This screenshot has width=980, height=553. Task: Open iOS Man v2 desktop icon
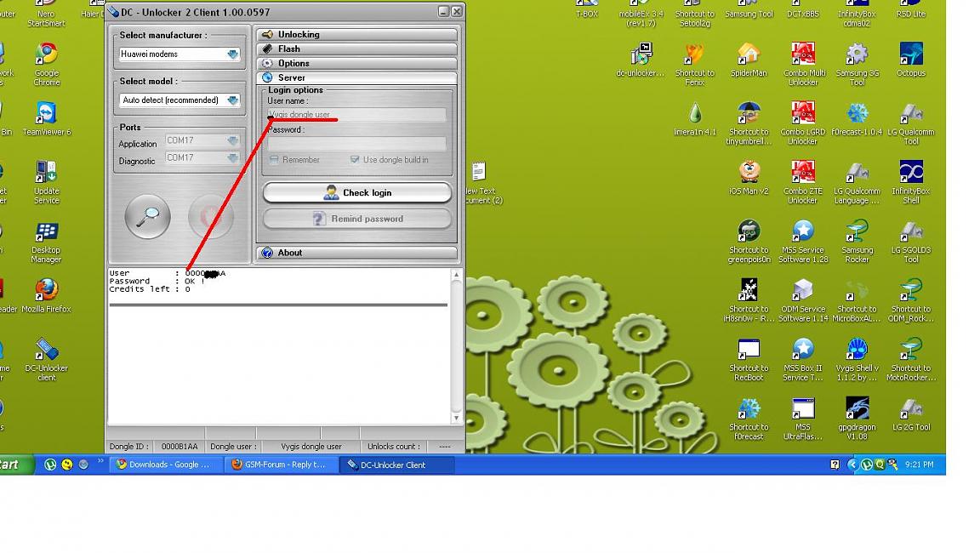point(749,173)
